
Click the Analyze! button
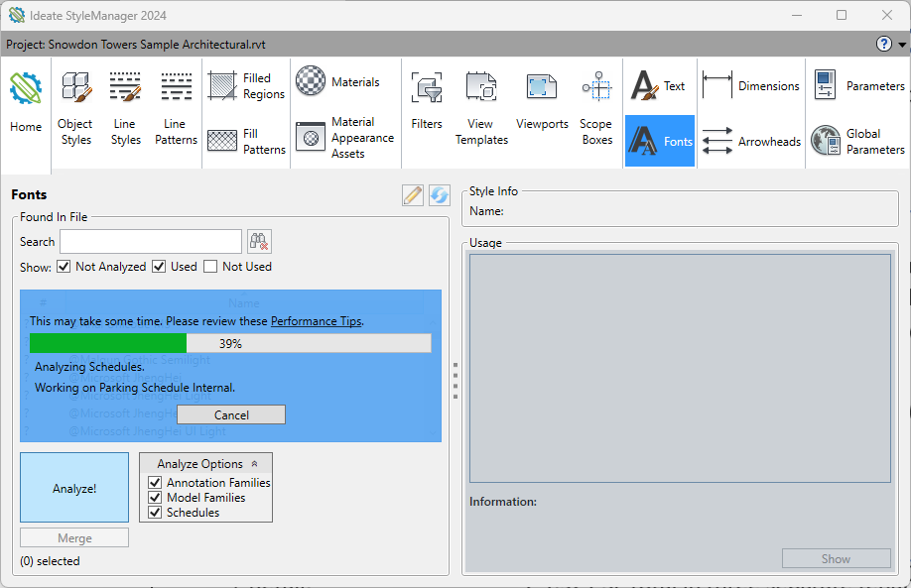[74, 488]
